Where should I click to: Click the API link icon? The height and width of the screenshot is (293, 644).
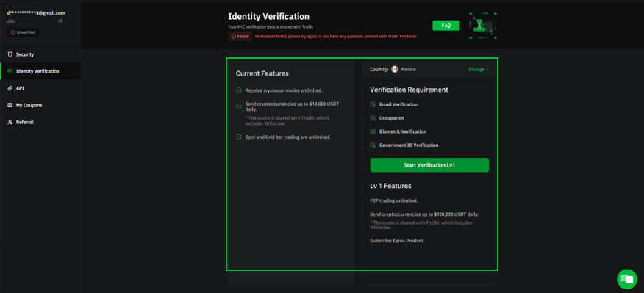pyautogui.click(x=10, y=88)
